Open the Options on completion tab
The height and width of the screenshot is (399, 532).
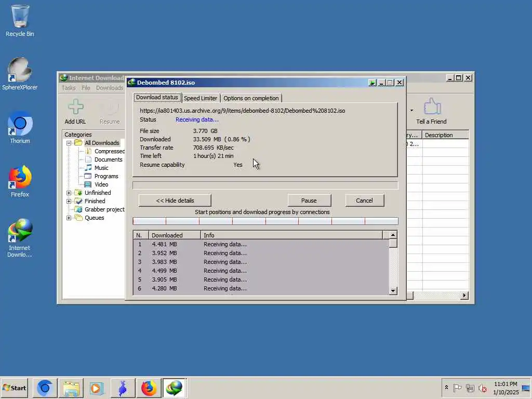pyautogui.click(x=251, y=98)
